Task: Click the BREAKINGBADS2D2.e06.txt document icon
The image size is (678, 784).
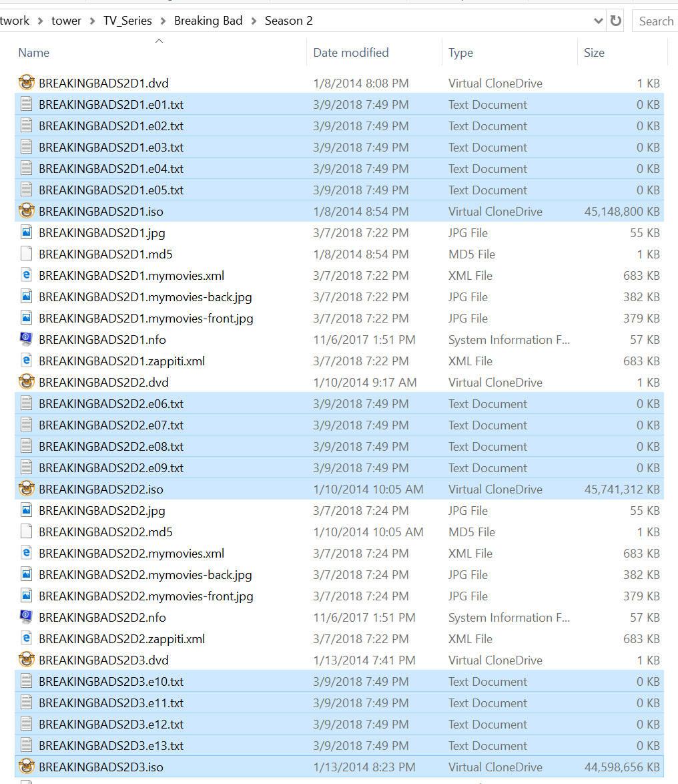Action: click(x=27, y=403)
